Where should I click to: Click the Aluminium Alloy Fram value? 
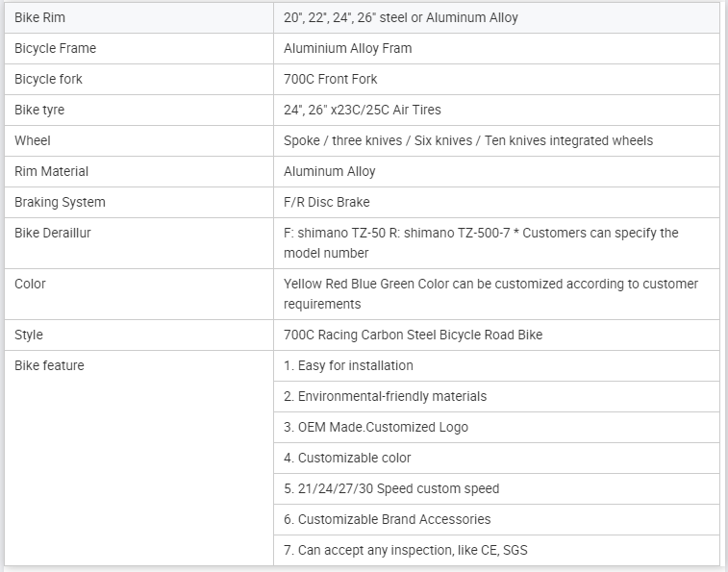(x=347, y=48)
